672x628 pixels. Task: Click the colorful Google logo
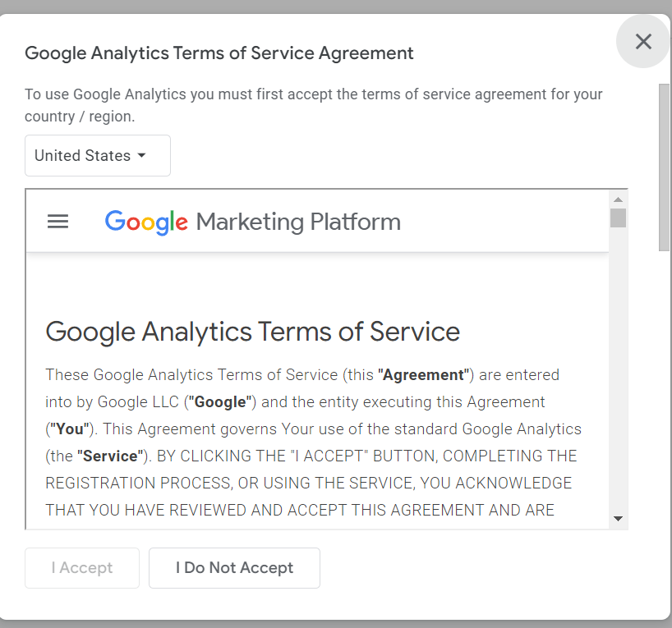point(146,222)
